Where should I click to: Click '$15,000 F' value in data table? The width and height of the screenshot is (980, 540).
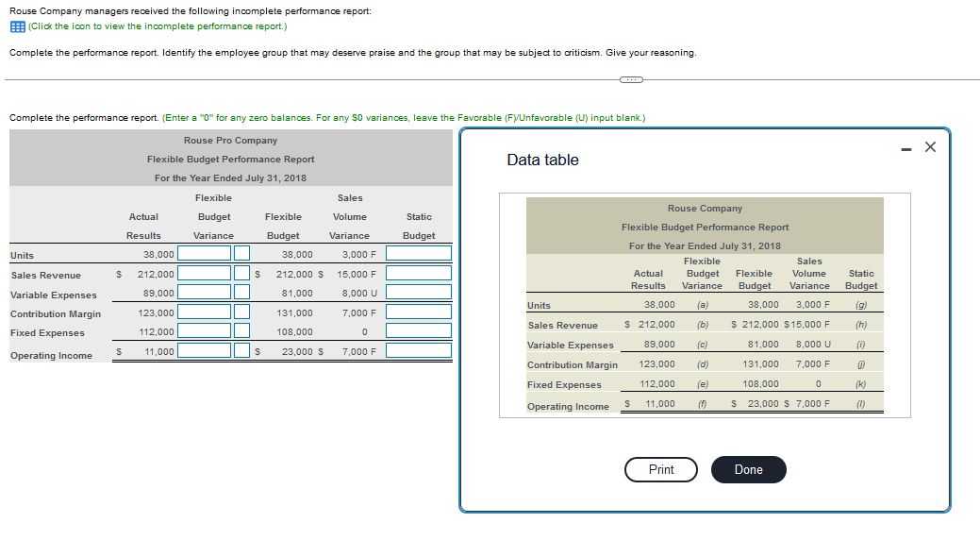pyautogui.click(x=806, y=324)
